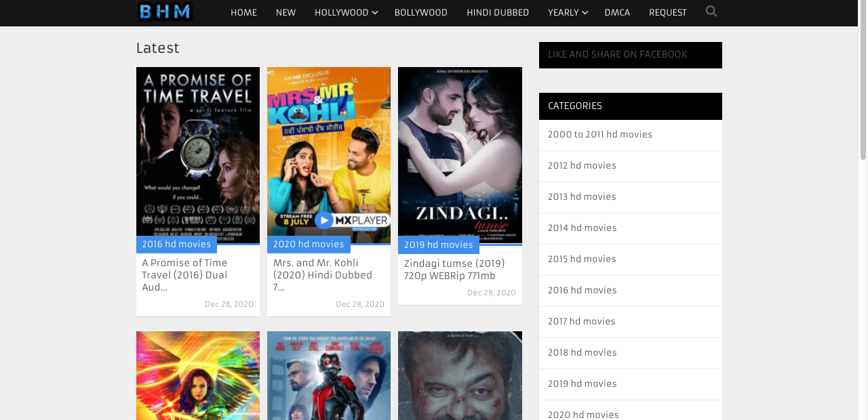Expand the YEARLY dropdown menu
Image resolution: width=868 pixels, height=420 pixels.
(x=568, y=13)
